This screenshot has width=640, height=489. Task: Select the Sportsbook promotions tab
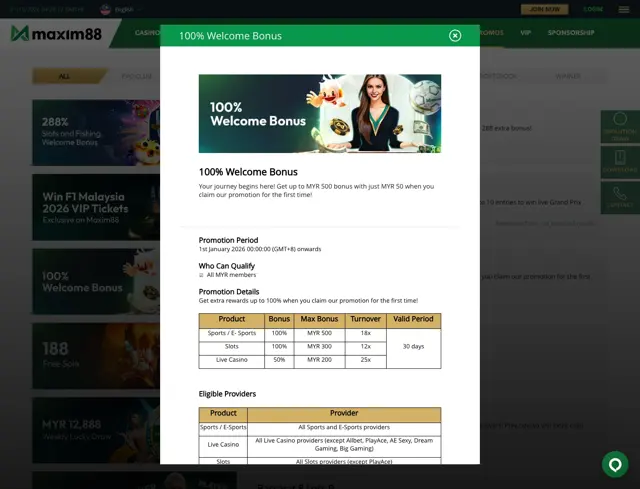[x=499, y=76]
